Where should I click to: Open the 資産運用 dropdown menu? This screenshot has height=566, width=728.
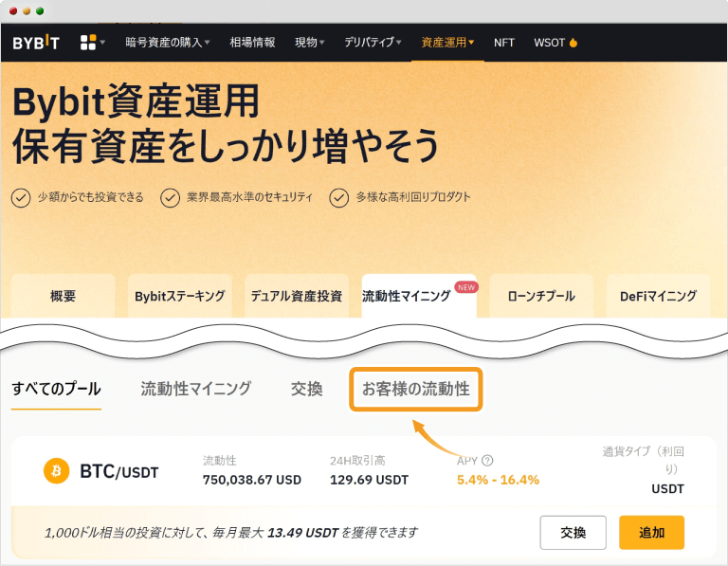pos(447,43)
